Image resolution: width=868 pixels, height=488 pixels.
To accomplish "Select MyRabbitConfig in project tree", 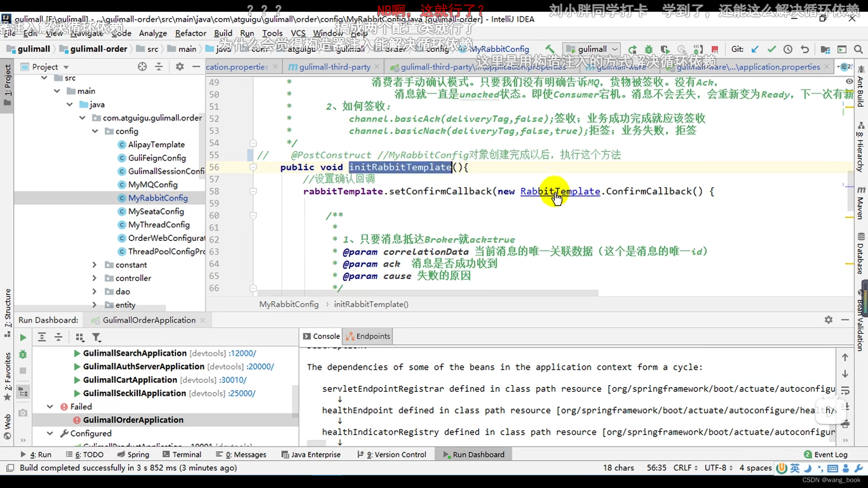I will pyautogui.click(x=157, y=198).
